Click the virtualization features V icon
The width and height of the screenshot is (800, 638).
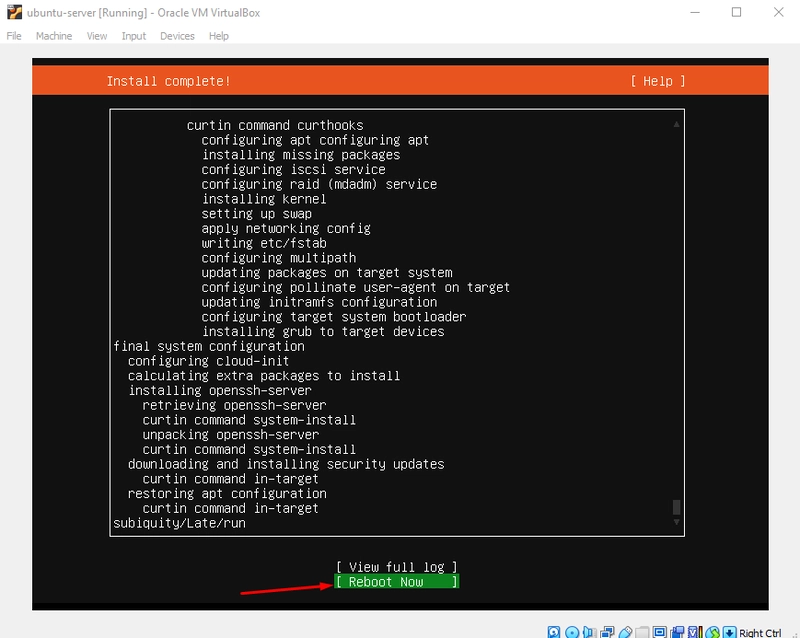click(695, 632)
